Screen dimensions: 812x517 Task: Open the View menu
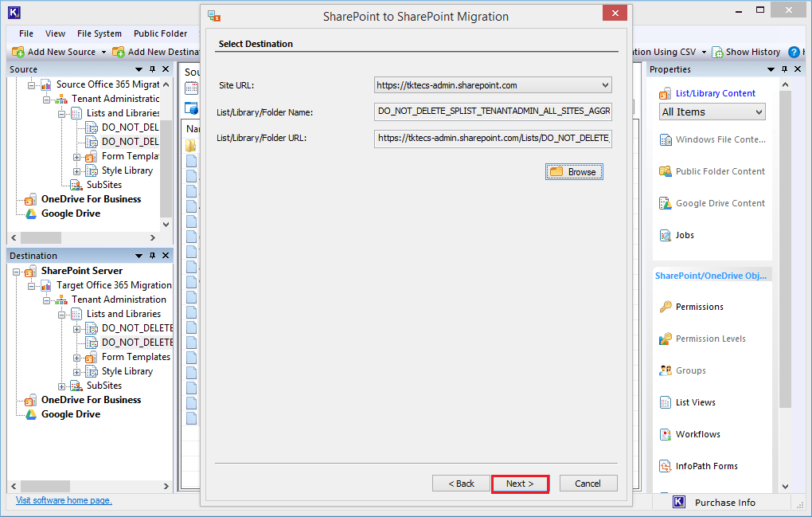(x=55, y=33)
